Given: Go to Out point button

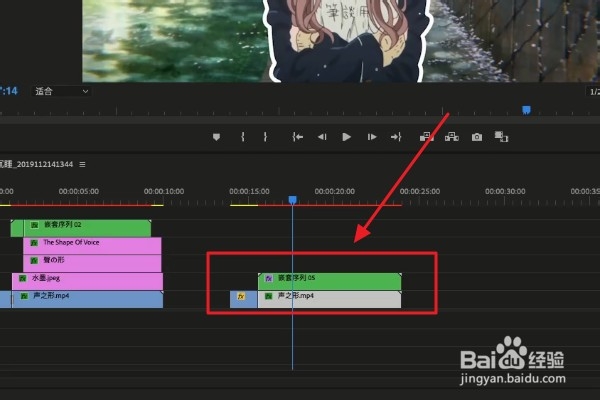Looking at the screenshot, I should 396,137.
